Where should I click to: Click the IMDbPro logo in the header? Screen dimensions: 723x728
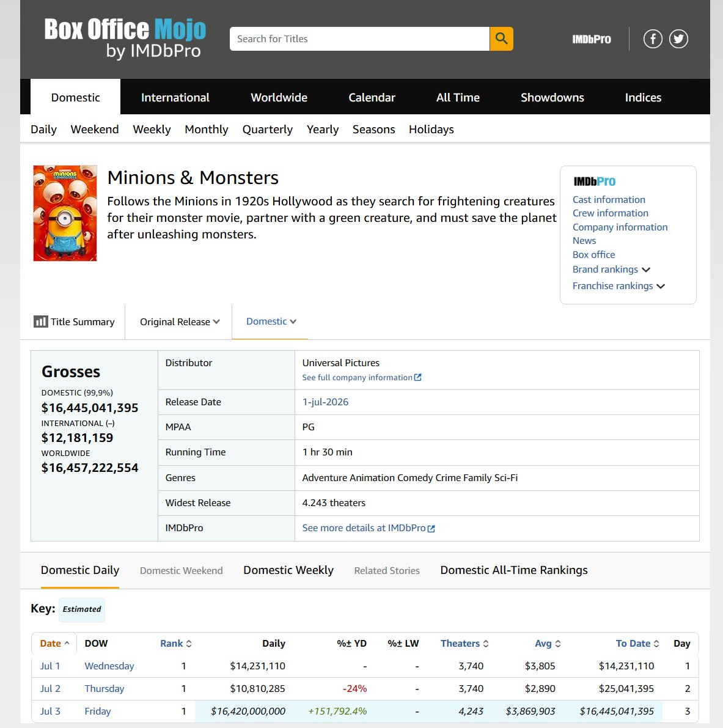click(591, 40)
